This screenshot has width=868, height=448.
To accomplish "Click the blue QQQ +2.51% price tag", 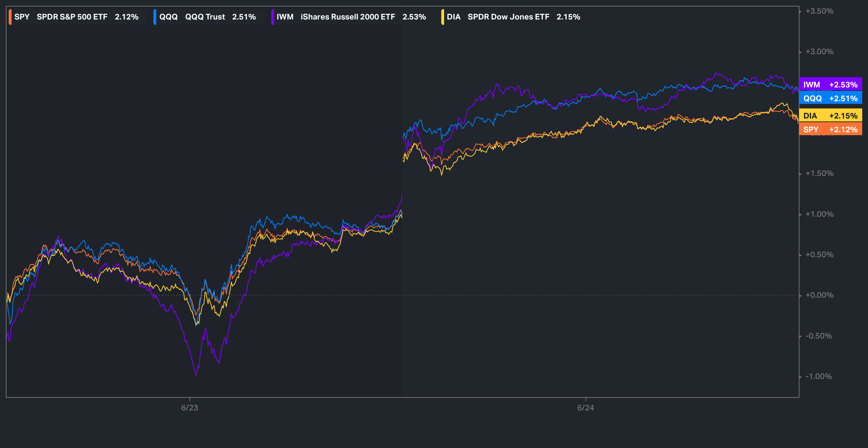I will (830, 98).
